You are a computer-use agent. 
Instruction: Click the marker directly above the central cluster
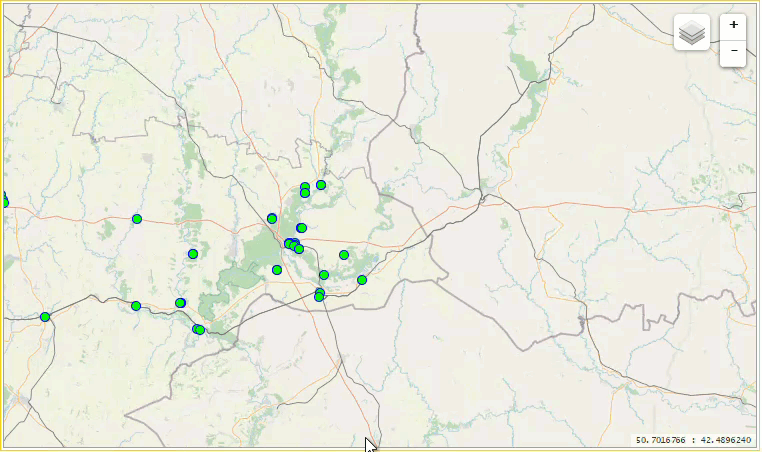[x=301, y=228]
